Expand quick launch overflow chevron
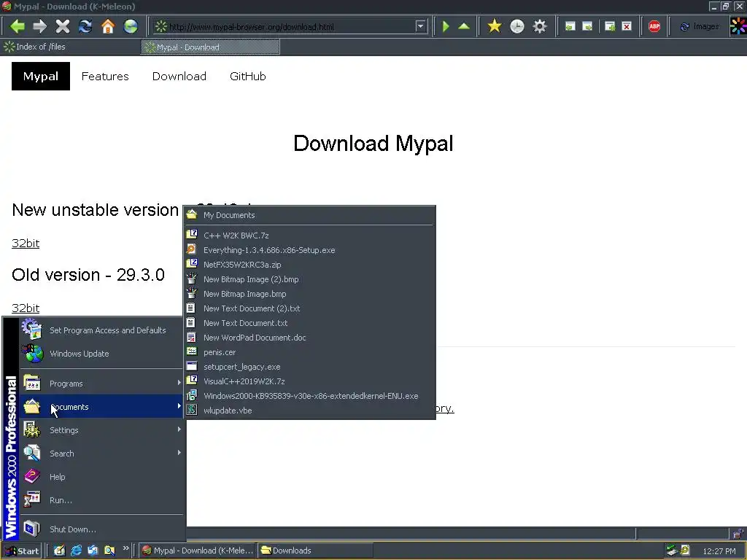This screenshot has height=560, width=747. point(125,548)
